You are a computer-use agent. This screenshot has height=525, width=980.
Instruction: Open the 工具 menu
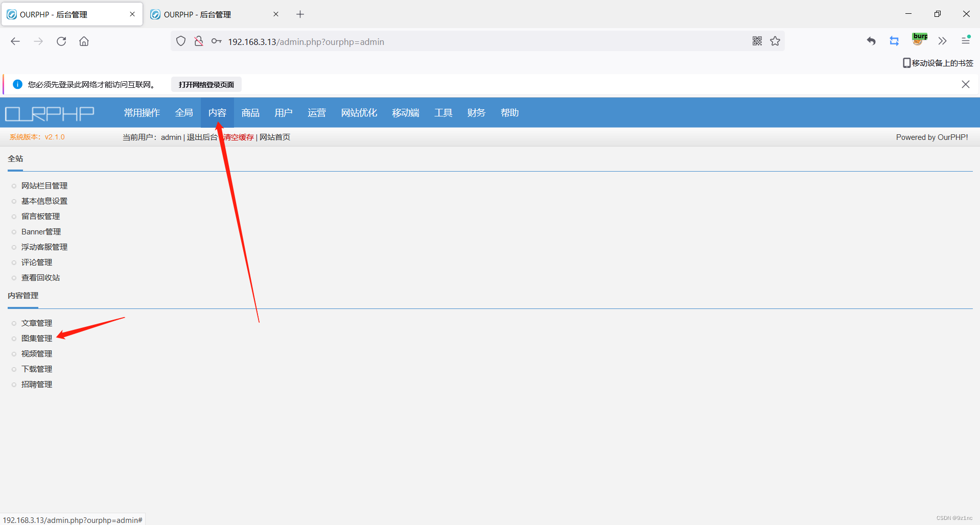[444, 113]
